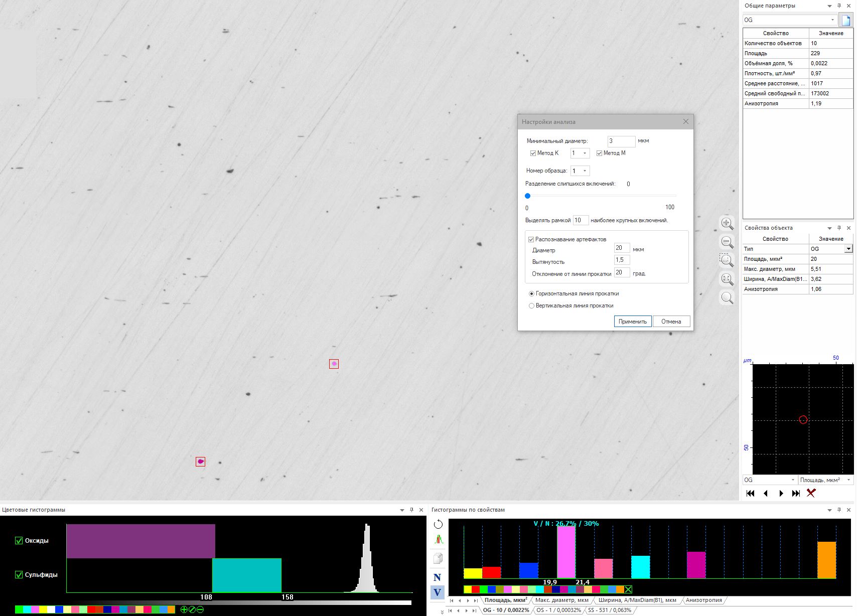
Task: Click the Отмена button
Action: pos(671,322)
